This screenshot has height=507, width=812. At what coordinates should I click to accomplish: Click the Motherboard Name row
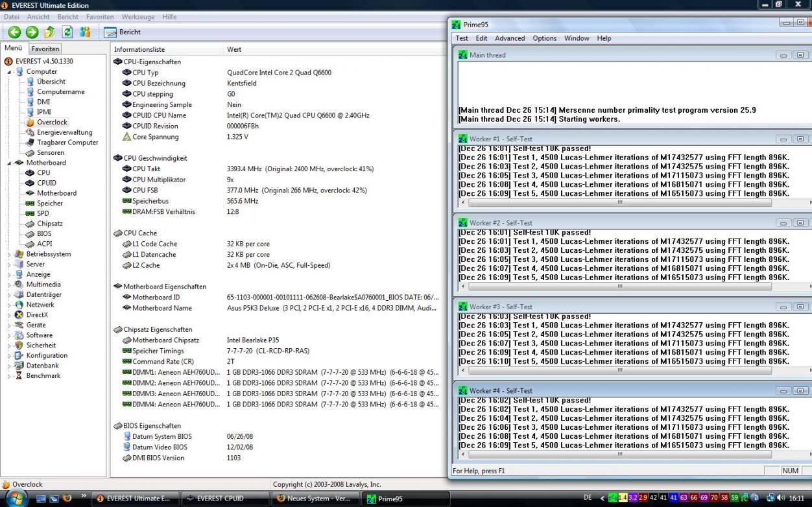click(x=279, y=308)
